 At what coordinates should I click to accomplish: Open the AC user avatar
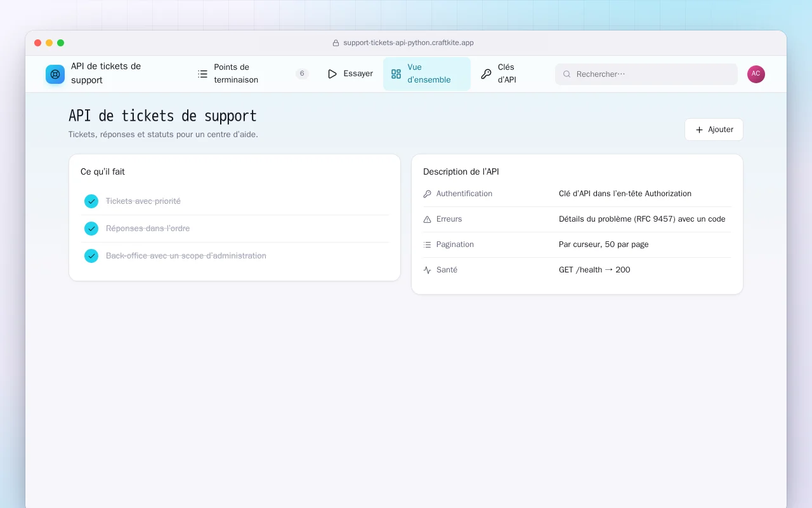(x=756, y=74)
